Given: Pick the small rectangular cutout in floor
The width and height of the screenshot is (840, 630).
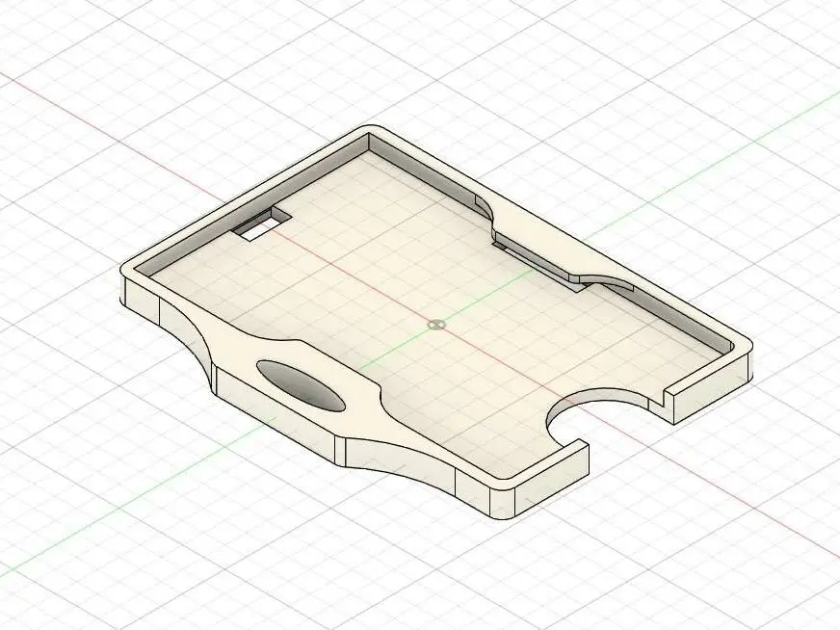Looking at the screenshot, I should [x=261, y=224].
